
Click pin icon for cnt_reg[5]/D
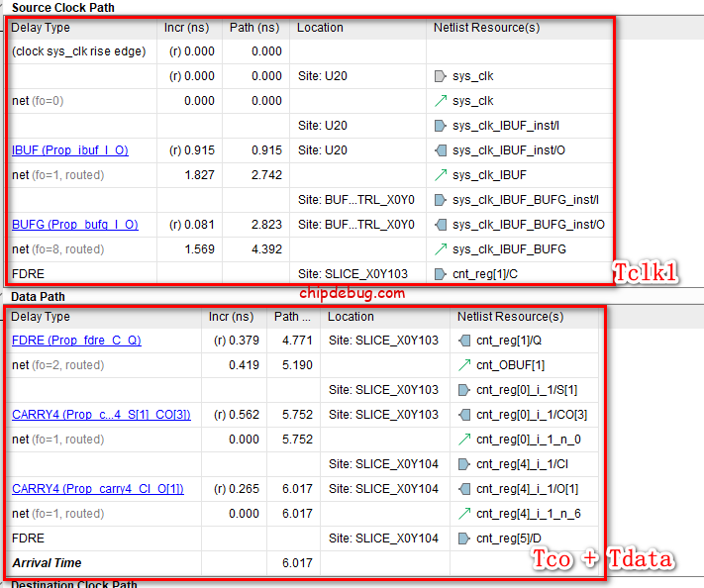tap(464, 539)
